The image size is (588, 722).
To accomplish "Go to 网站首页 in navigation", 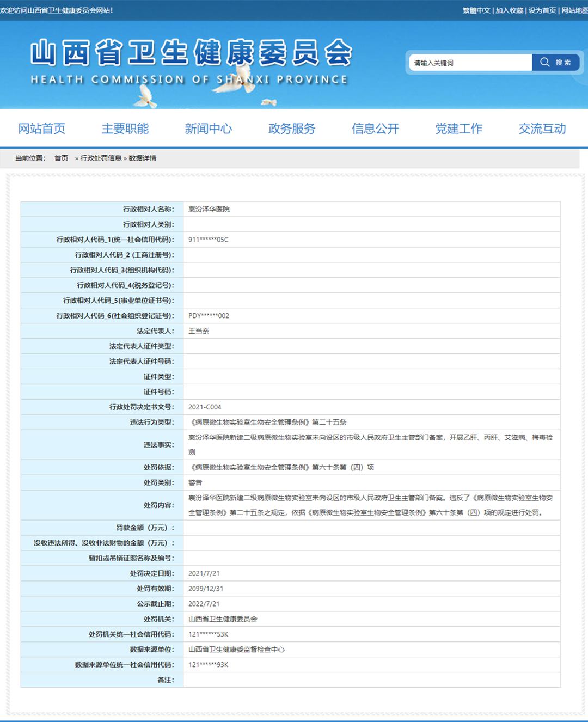I will click(42, 129).
